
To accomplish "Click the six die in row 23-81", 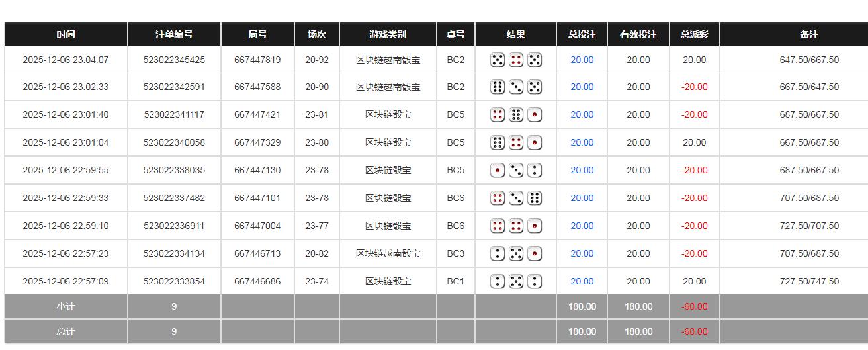I will click(x=516, y=115).
